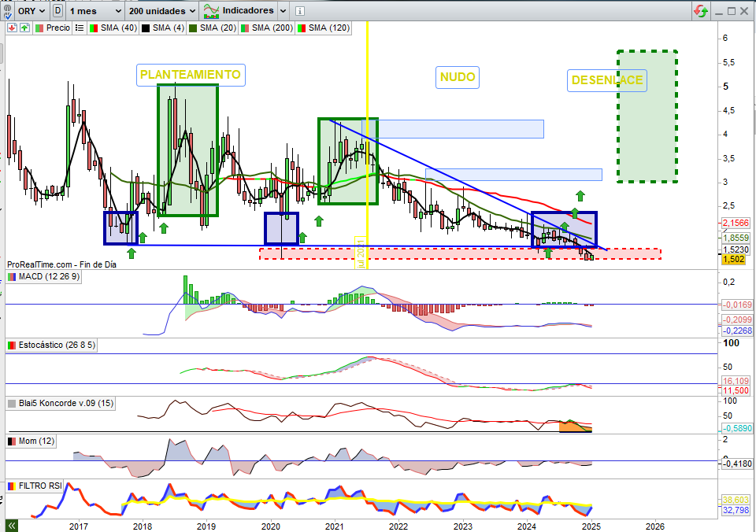Click the 2026 label on the time axis
The image size is (756, 532).
[654, 526]
